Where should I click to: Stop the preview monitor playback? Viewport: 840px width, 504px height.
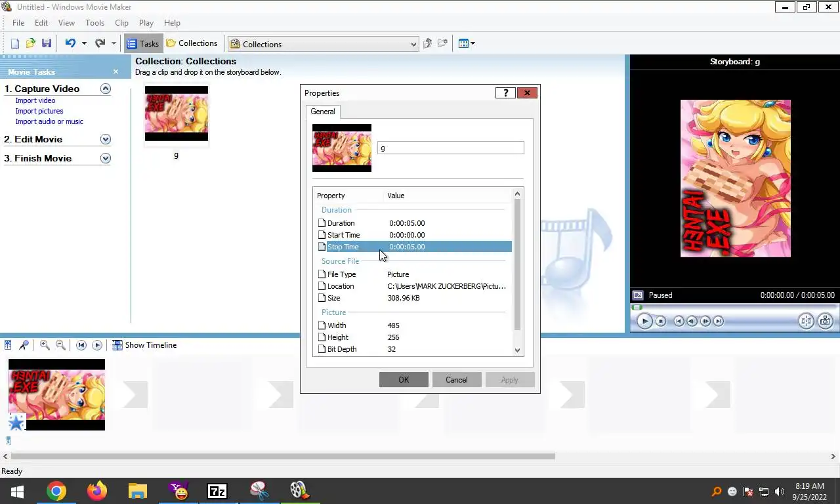(x=661, y=321)
